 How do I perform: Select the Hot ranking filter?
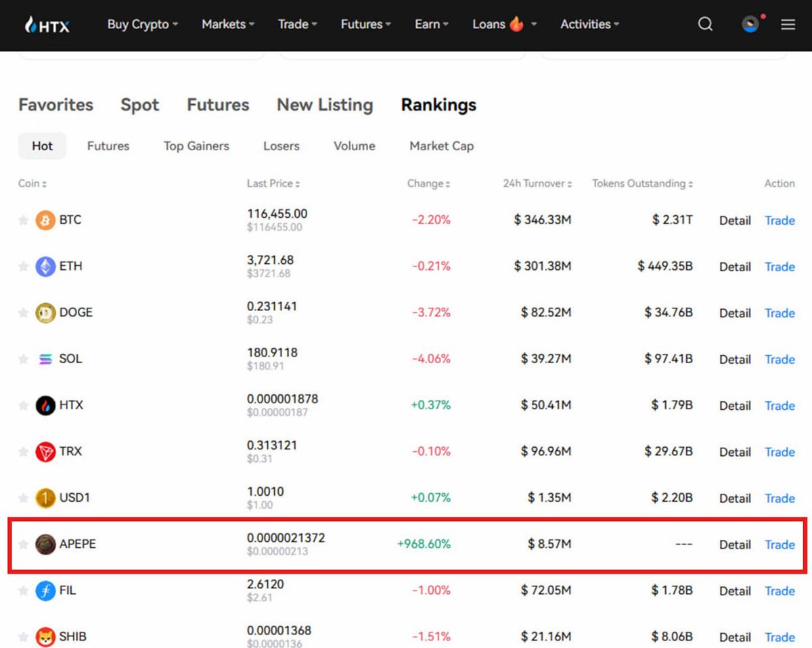coord(42,146)
